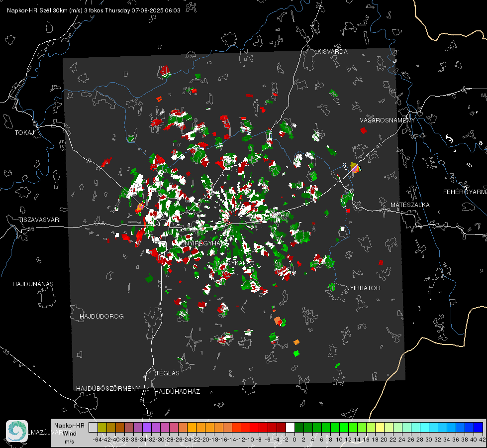The height and width of the screenshot is (448, 487).
Task: Click the HAJDÚDOROG city label
Action: [101, 317]
